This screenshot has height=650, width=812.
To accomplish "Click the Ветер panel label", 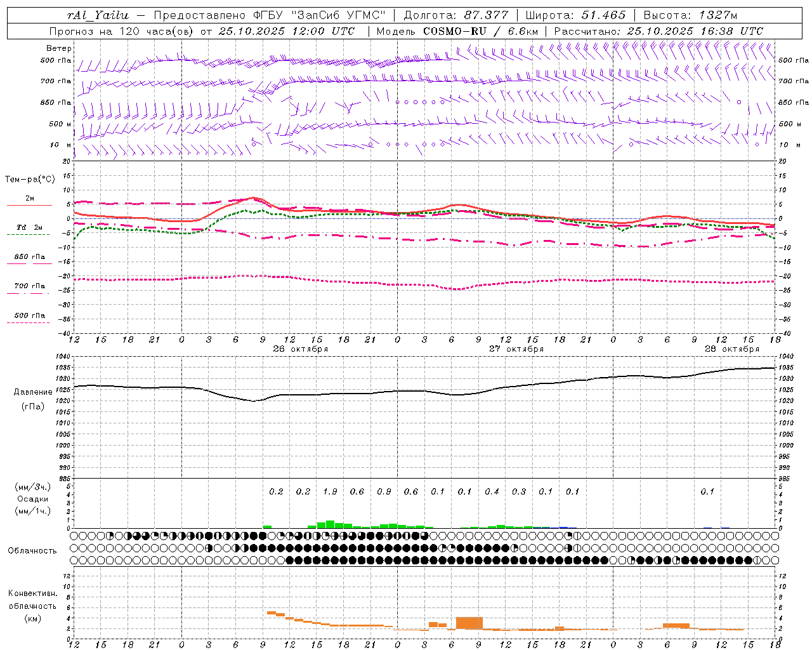I will pos(59,48).
